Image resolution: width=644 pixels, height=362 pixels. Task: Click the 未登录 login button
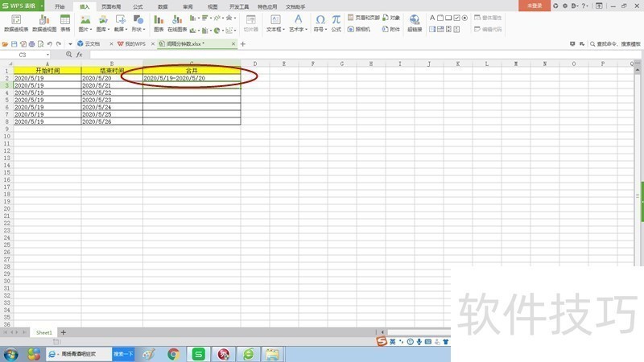534,6
